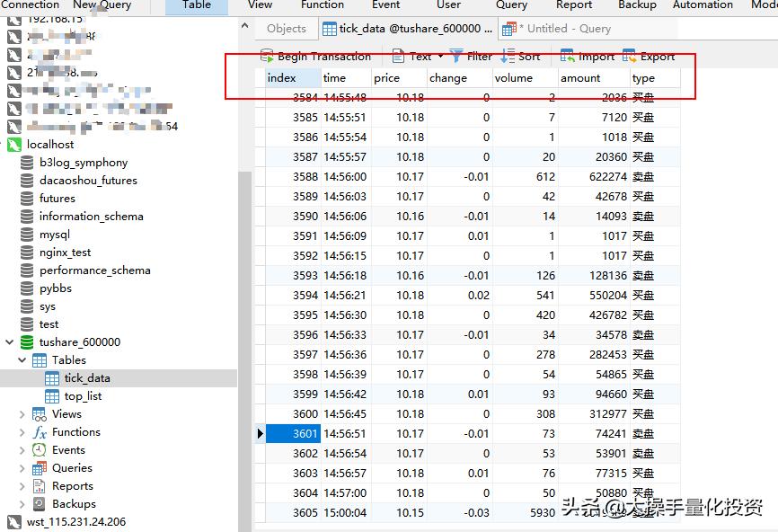
Task: Click the Begin Transaction icon
Action: (267, 56)
